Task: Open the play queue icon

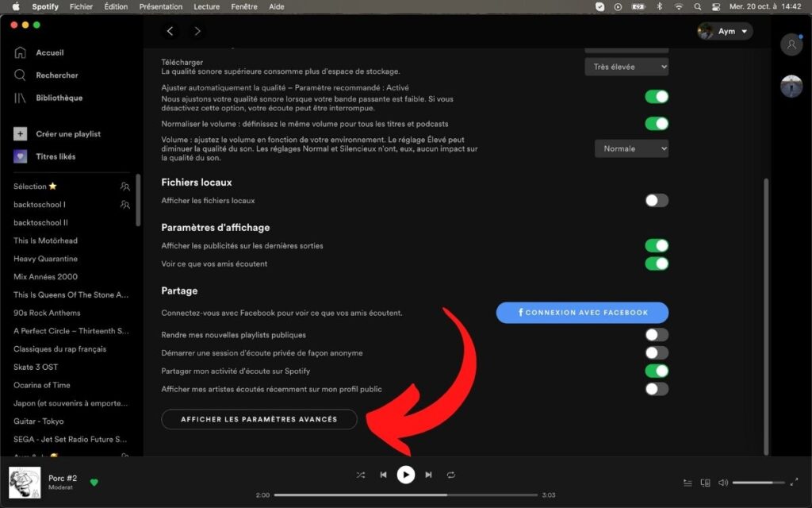Action: click(x=688, y=483)
